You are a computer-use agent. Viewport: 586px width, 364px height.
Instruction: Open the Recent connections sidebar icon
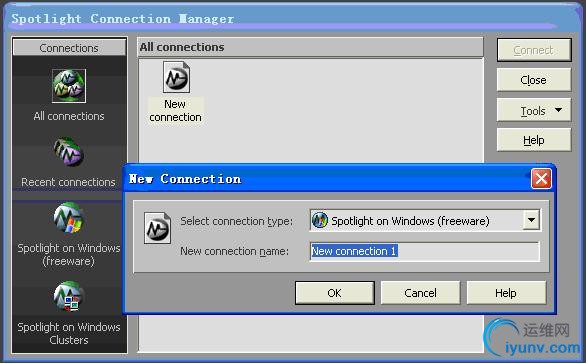[x=68, y=152]
